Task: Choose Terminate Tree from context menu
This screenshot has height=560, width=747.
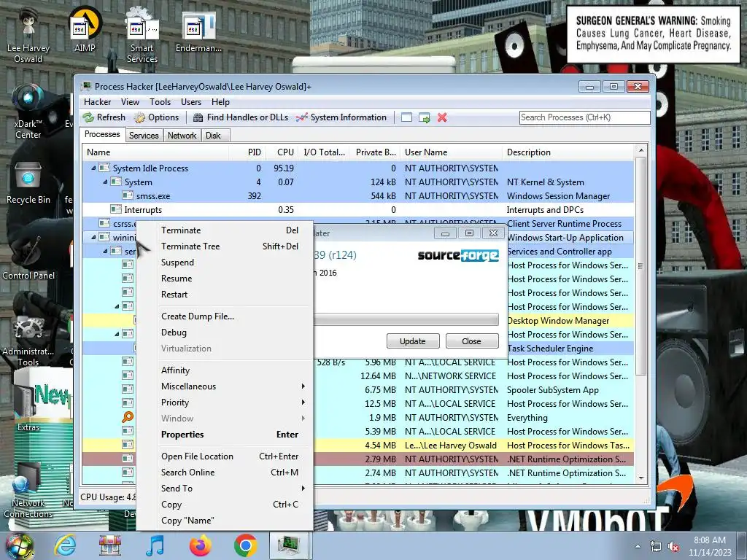Action: [233, 246]
